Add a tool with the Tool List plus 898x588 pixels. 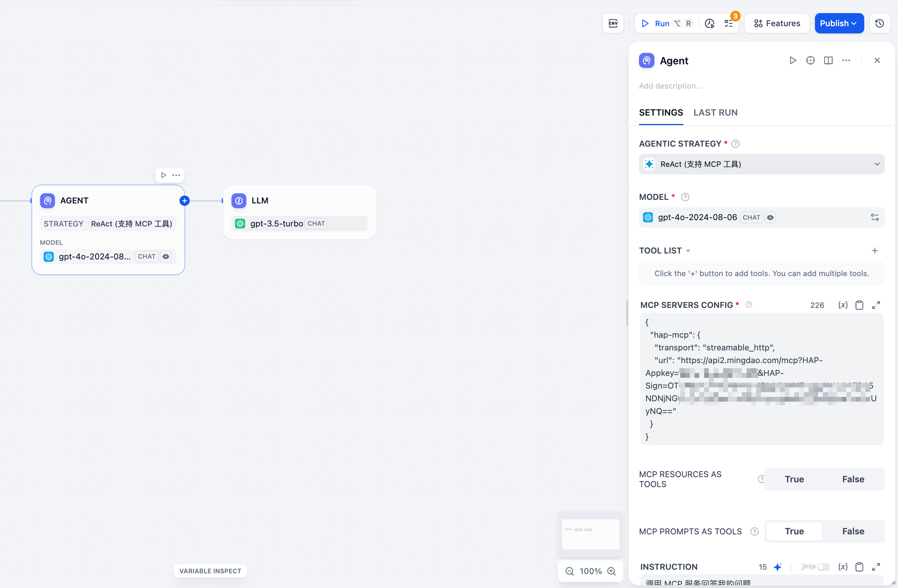875,251
